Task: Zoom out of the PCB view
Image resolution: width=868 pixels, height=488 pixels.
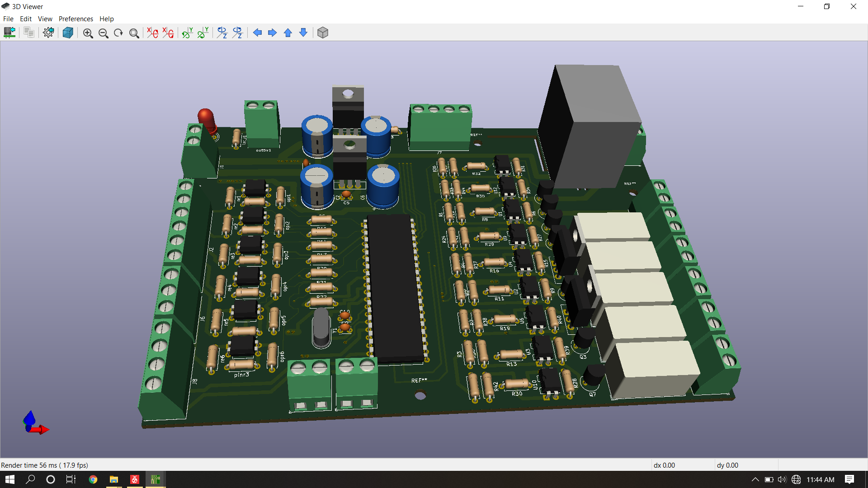Action: 104,33
